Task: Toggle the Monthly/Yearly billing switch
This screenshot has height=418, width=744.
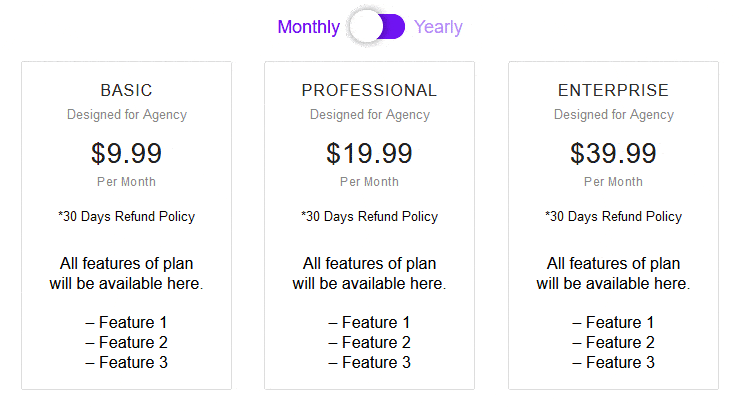Action: pos(377,27)
